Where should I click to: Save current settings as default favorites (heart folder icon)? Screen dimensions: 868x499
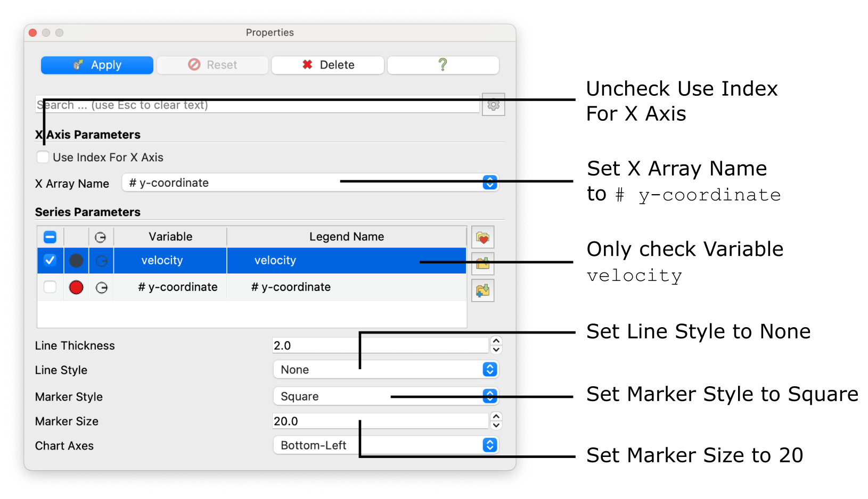pos(482,237)
